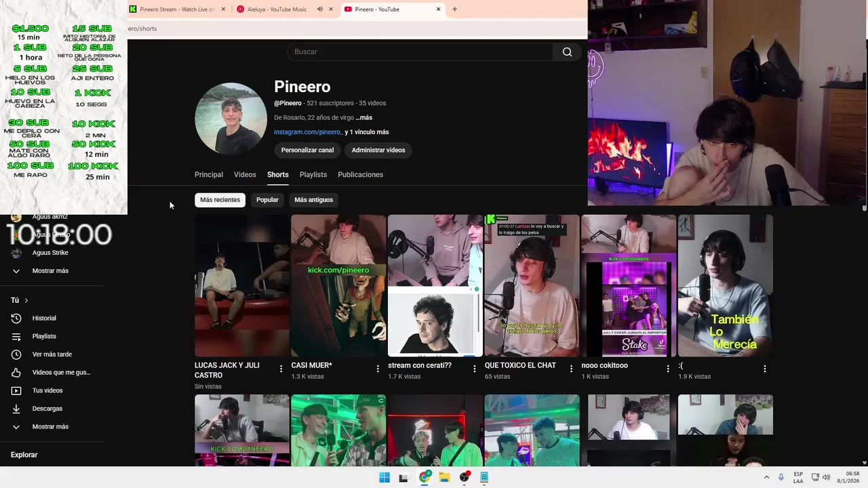The width and height of the screenshot is (868, 488).
Task: Open the Descargas download icon
Action: pos(16,409)
